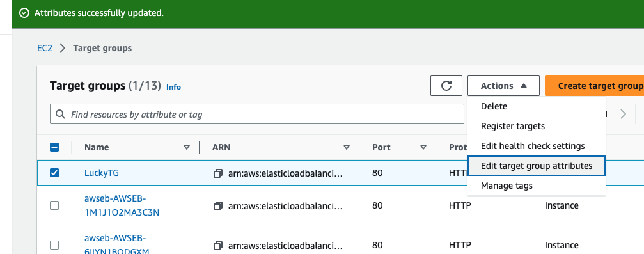Sort by the ARN column arrow
644x254 pixels.
click(347, 147)
